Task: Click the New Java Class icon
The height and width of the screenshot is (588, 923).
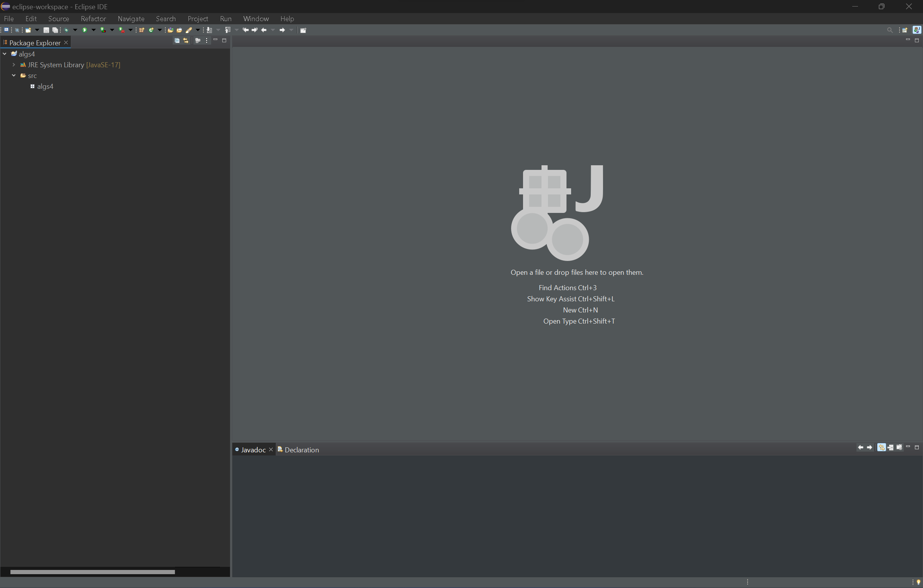Action: (151, 30)
